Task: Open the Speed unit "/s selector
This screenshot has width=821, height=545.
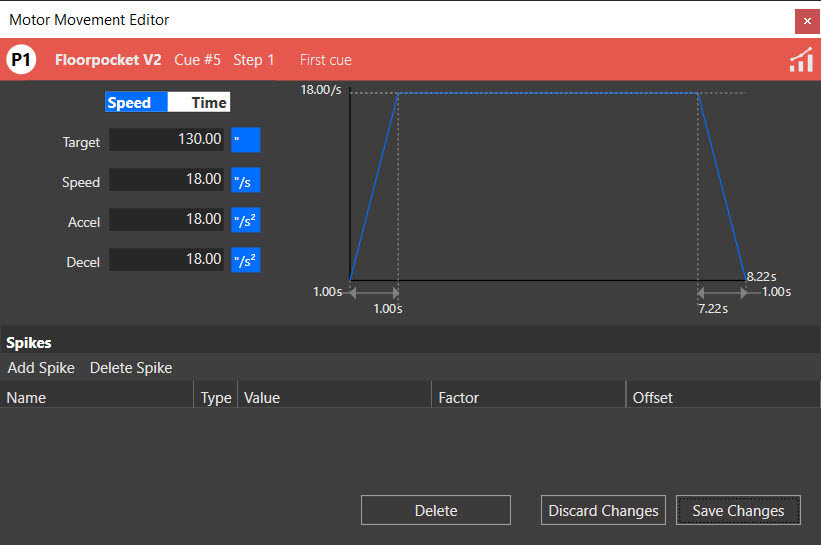Action: click(x=245, y=180)
